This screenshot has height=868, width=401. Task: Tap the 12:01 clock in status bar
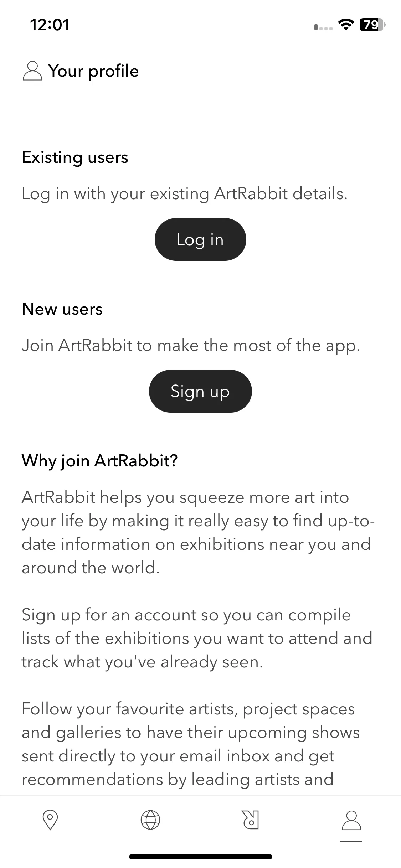click(50, 25)
